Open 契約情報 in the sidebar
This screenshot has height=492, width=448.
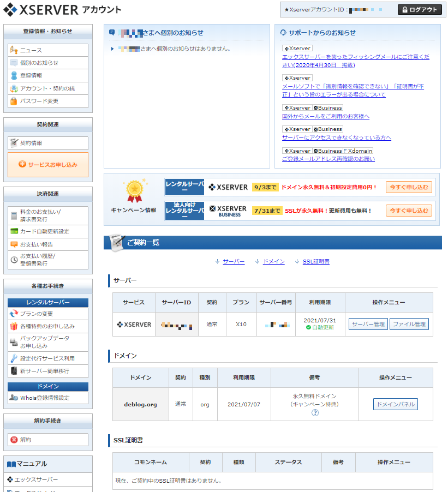(48, 143)
